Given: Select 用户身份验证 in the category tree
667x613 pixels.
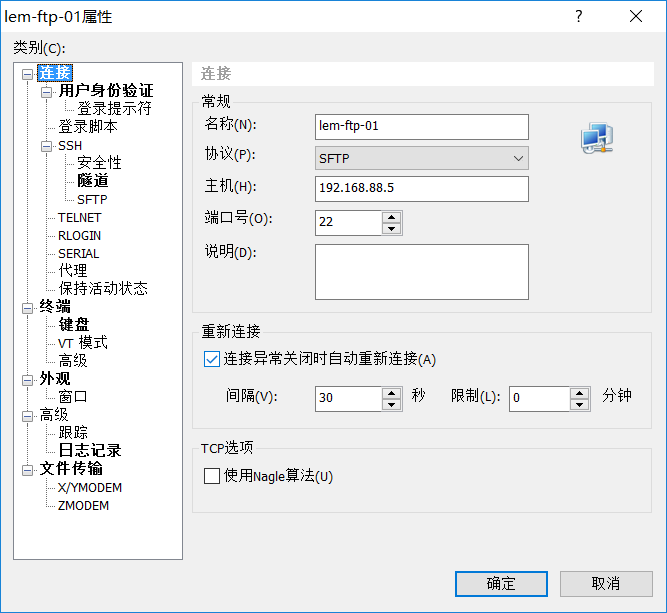Looking at the screenshot, I should click(x=106, y=91).
